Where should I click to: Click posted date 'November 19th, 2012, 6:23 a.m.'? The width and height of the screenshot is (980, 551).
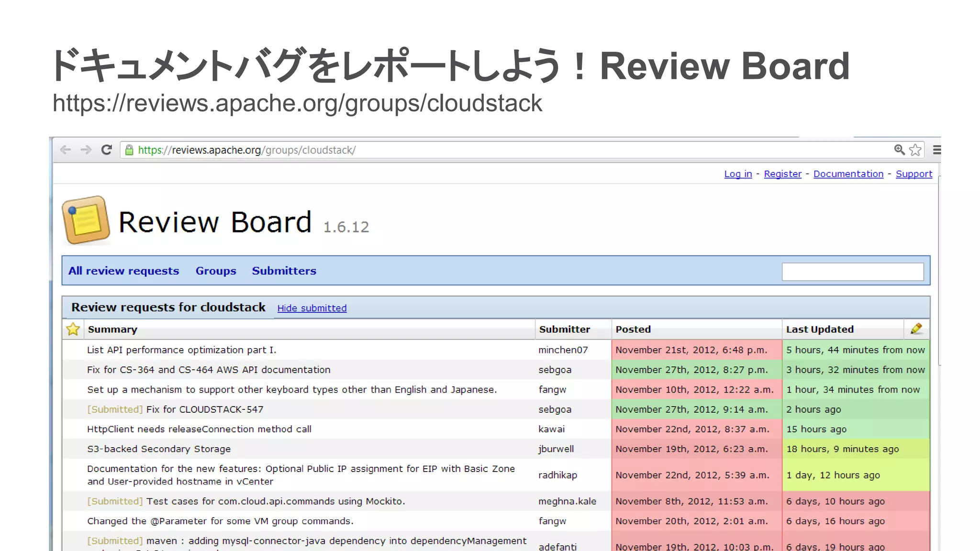(691, 449)
